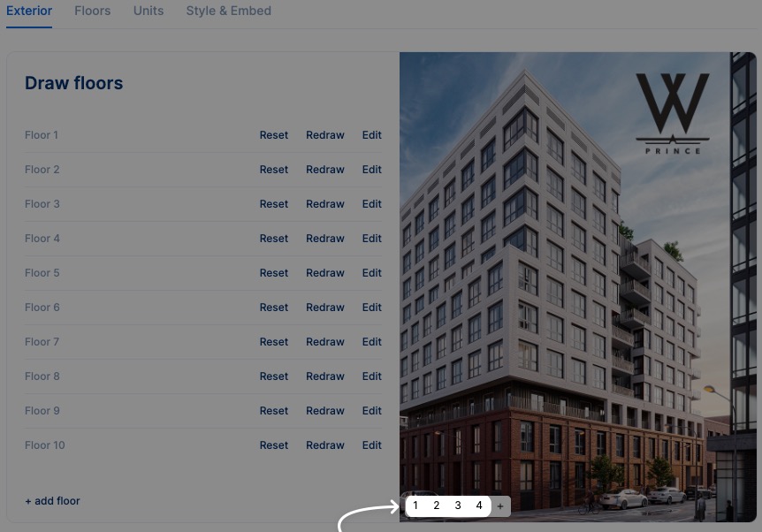Redraw Floor 1

click(325, 135)
